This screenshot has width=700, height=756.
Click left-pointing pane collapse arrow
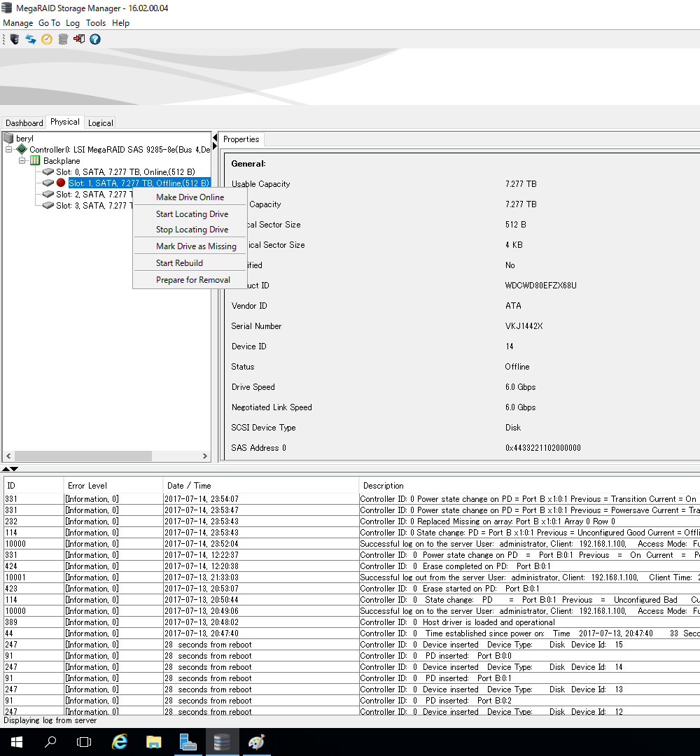pos(215,138)
